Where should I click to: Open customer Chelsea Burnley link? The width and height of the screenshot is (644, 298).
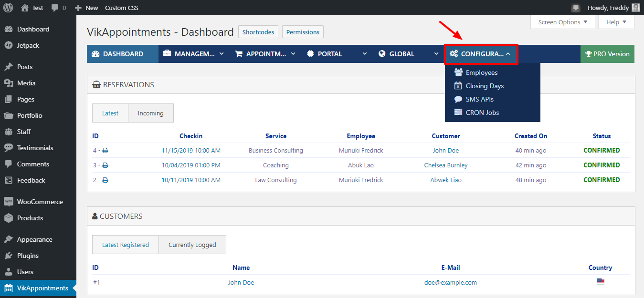coord(445,165)
